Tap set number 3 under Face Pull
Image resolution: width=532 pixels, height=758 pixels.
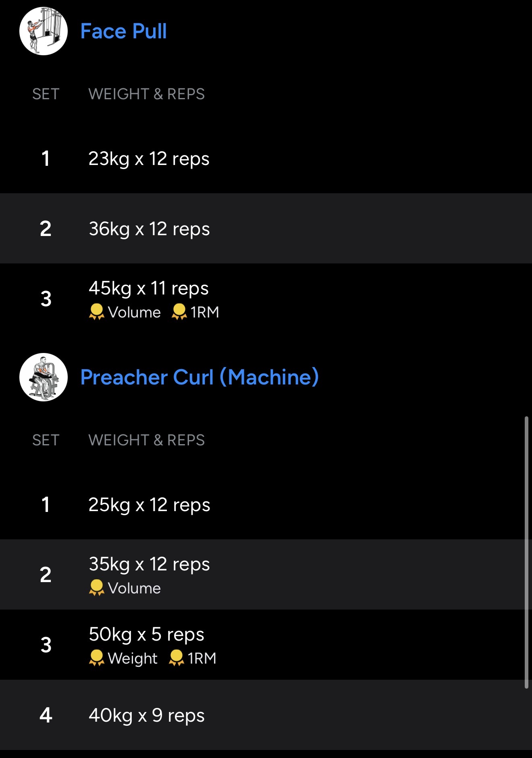click(x=46, y=299)
